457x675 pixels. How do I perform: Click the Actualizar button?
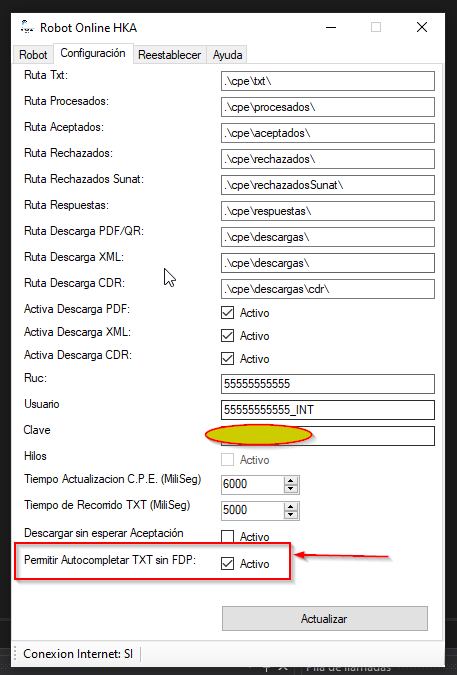point(325,619)
